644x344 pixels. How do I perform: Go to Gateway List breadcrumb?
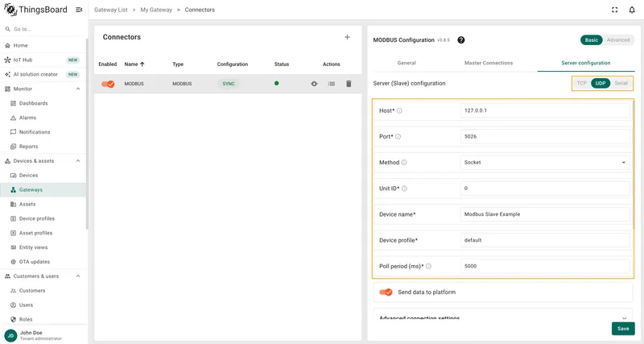[x=111, y=10]
